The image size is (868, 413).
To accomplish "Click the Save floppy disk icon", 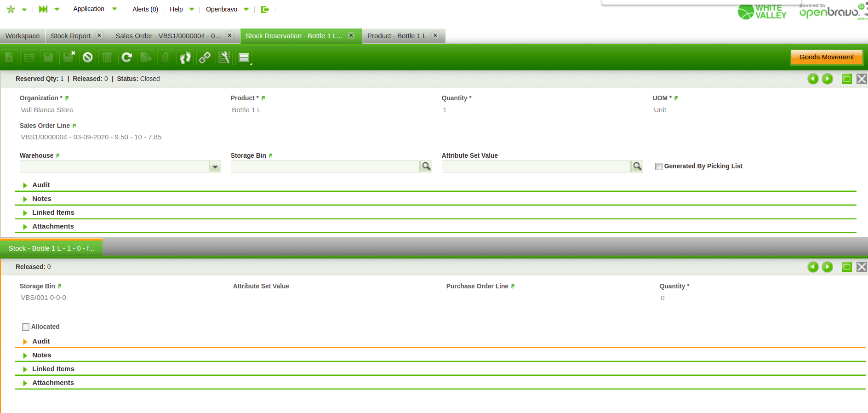I will 48,57.
